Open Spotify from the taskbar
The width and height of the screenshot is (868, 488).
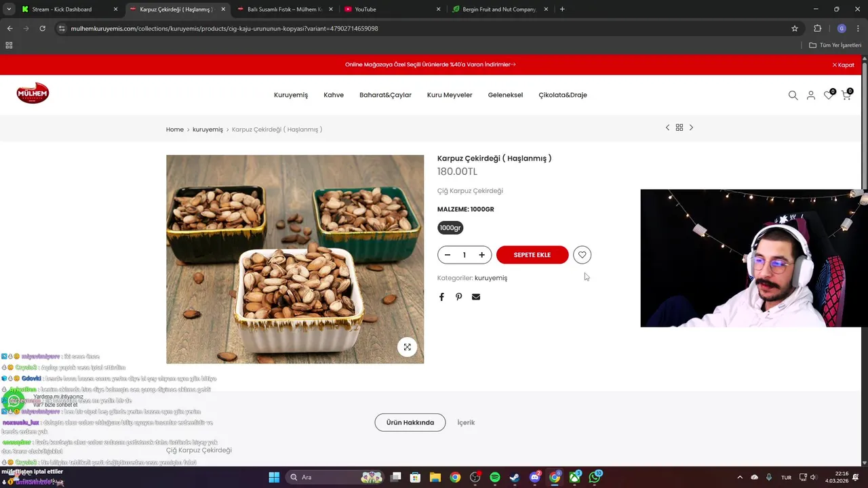coord(495,477)
